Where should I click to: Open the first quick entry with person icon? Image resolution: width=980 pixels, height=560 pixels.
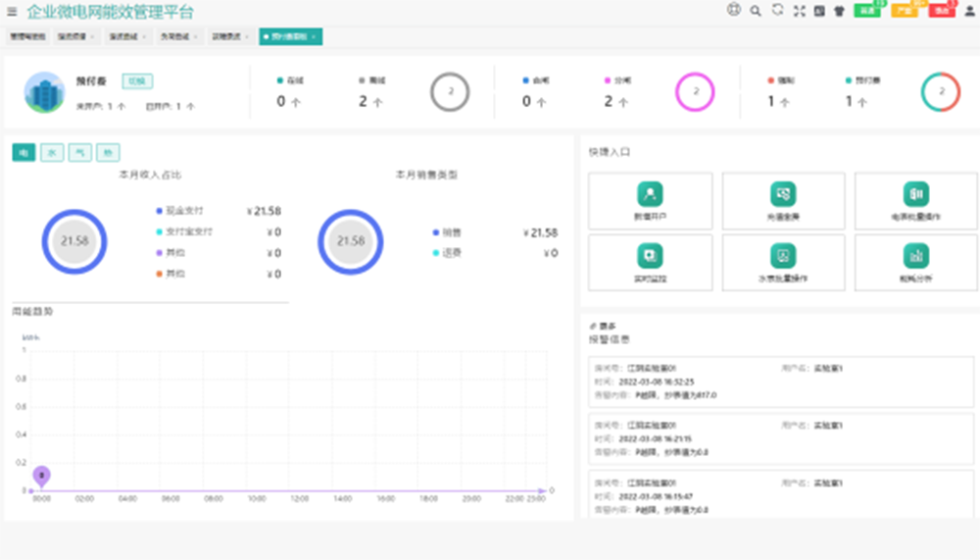click(x=651, y=200)
